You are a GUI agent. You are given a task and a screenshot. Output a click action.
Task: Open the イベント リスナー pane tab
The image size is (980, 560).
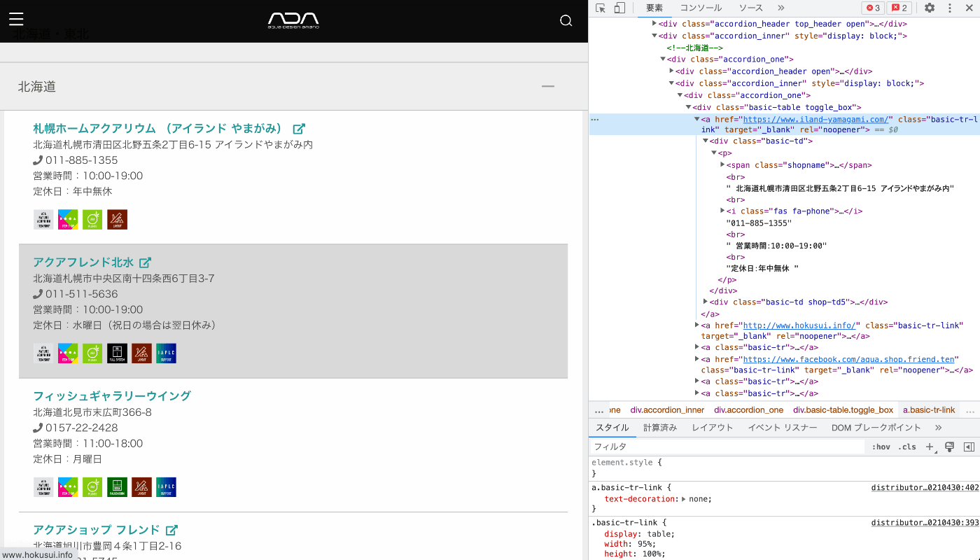point(783,428)
